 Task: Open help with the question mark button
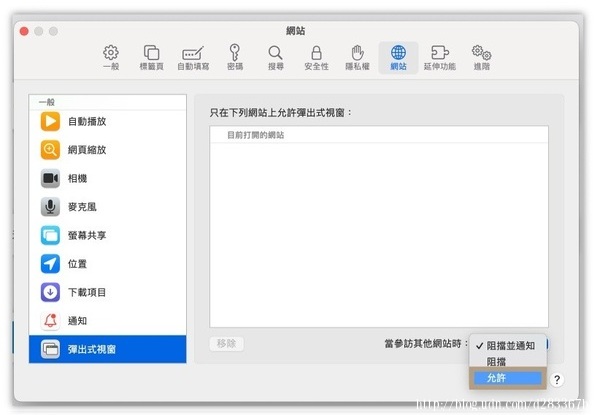(557, 380)
